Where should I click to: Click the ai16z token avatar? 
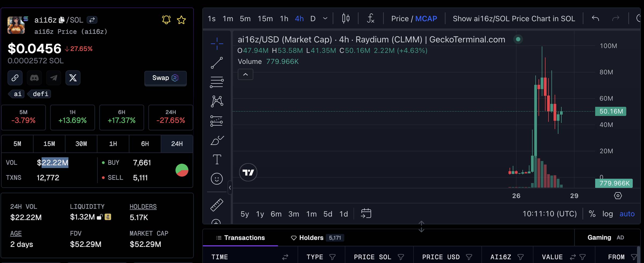point(16,25)
